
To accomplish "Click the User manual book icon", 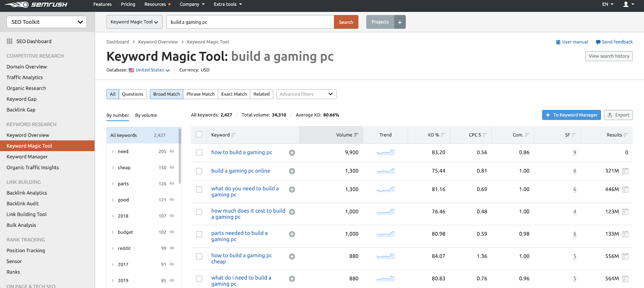I will click(558, 42).
